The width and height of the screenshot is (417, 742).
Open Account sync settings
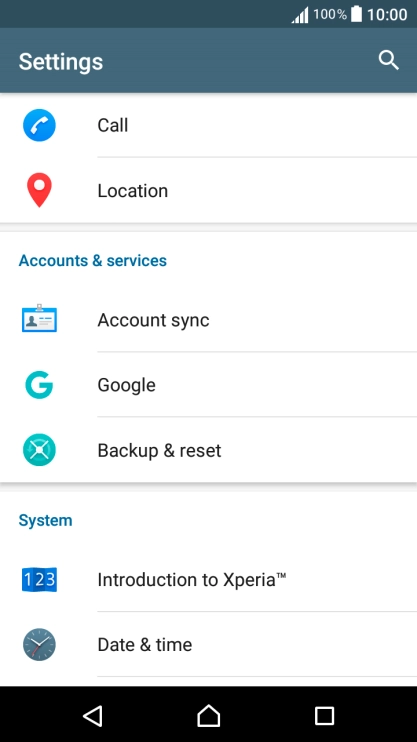click(x=208, y=320)
